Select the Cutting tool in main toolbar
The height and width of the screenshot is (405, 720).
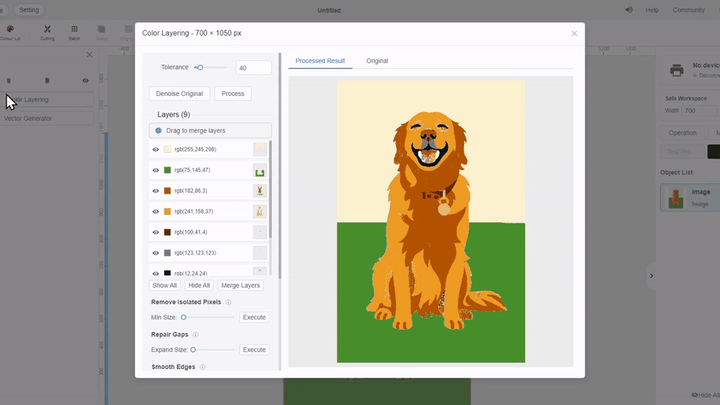47,33
